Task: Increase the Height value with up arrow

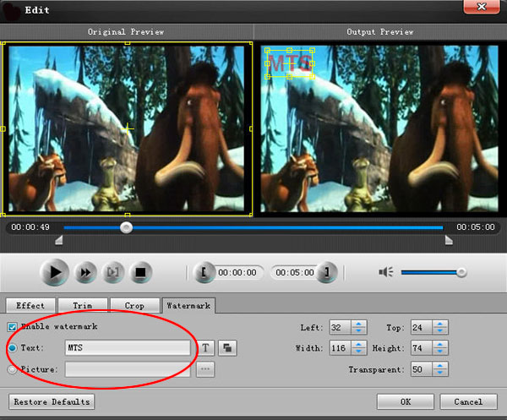Action: [439, 344]
